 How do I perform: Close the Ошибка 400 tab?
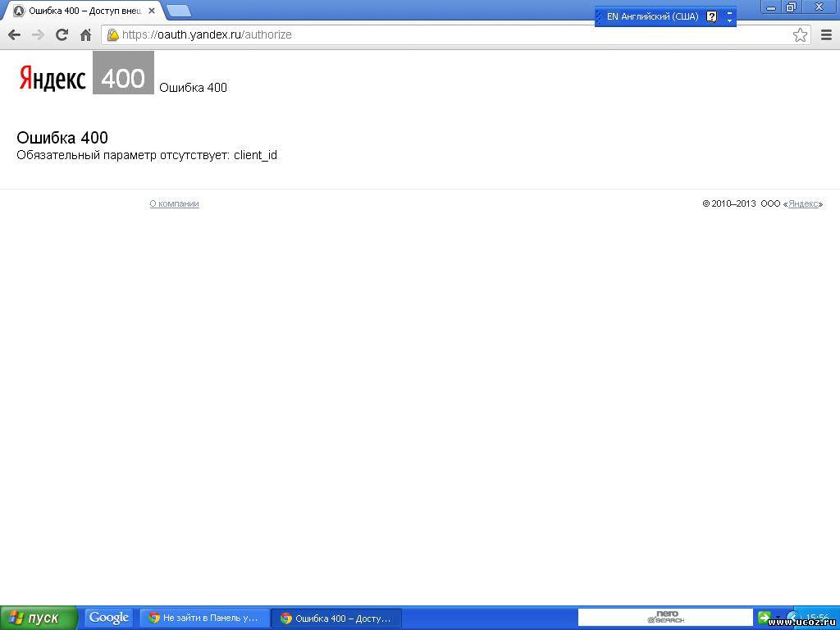click(x=152, y=11)
